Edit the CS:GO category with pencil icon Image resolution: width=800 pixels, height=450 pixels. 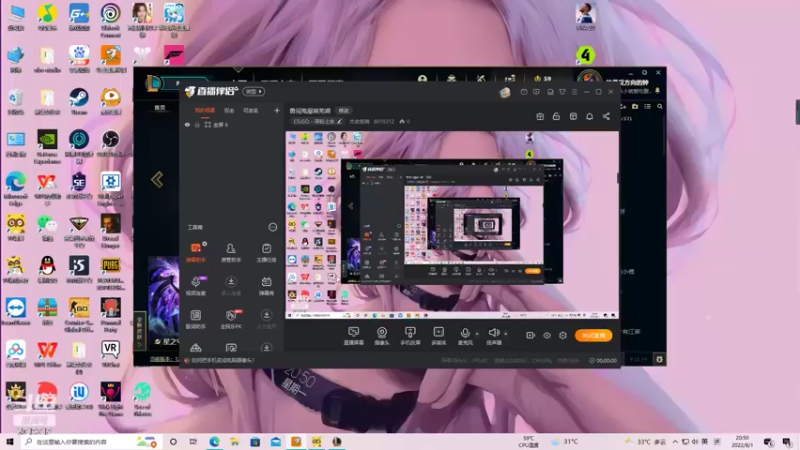tap(339, 121)
